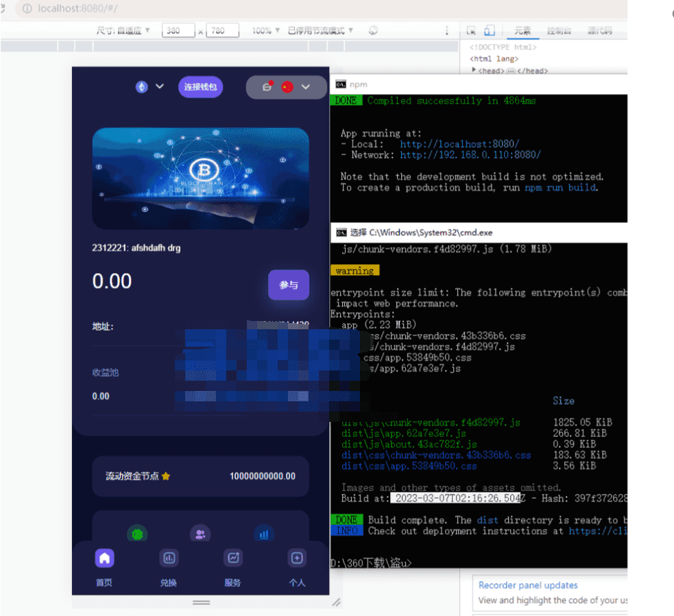Open the 个人 profile icon in bottom navigation

(x=297, y=558)
